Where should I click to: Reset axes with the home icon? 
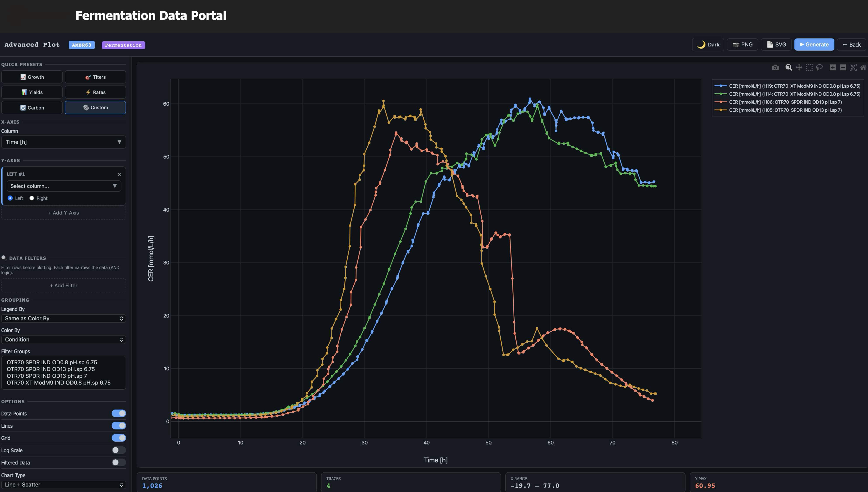(863, 68)
